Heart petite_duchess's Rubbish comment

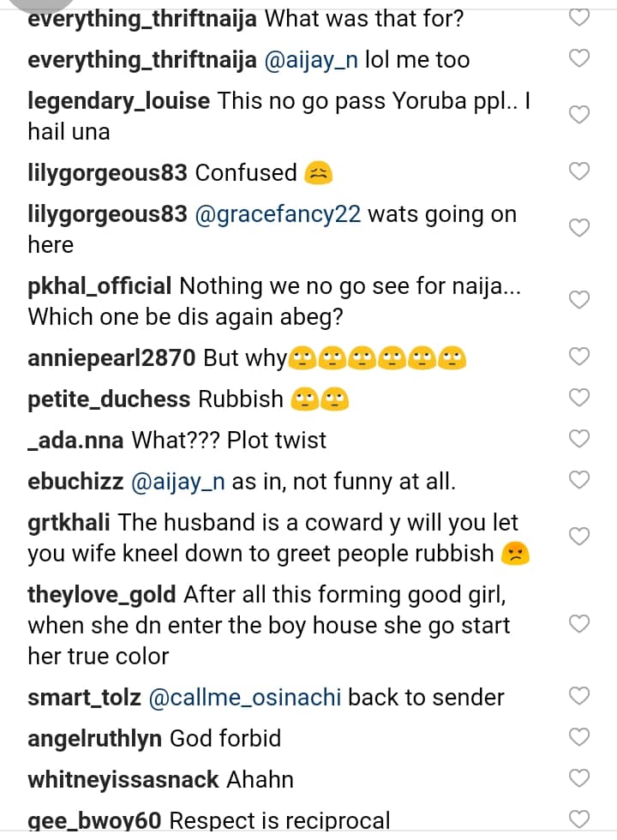click(580, 398)
